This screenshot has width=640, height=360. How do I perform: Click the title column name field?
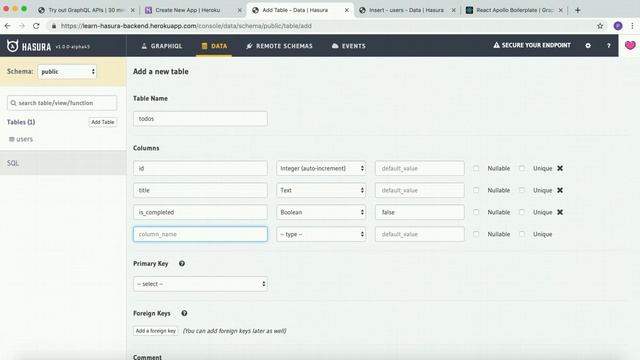point(200,190)
